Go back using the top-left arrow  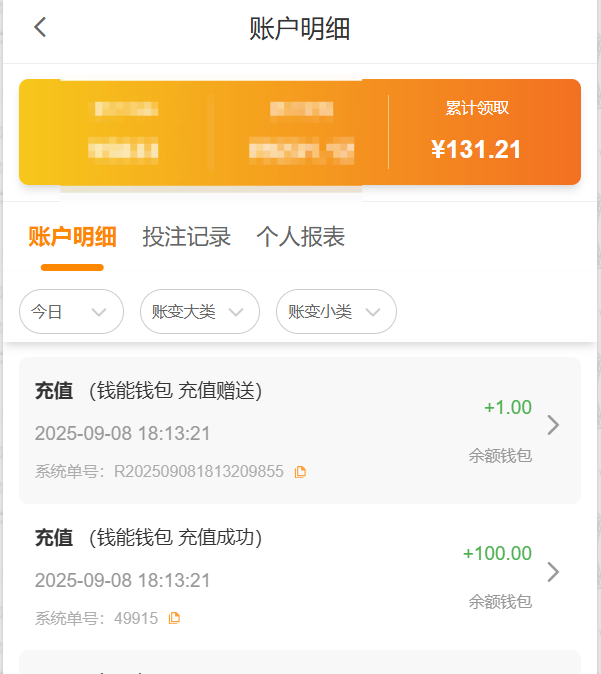pos(40,27)
